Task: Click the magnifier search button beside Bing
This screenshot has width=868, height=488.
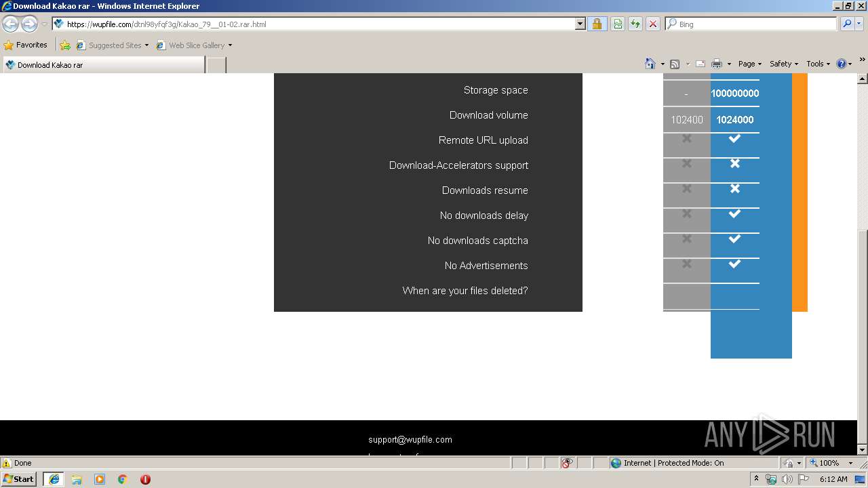Action: 847,24
